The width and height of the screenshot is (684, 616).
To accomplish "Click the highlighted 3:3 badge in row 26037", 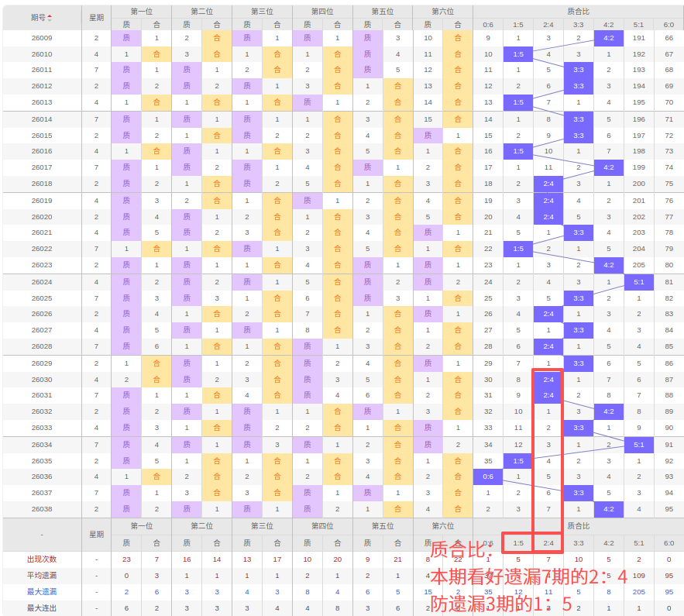I will [x=578, y=493].
